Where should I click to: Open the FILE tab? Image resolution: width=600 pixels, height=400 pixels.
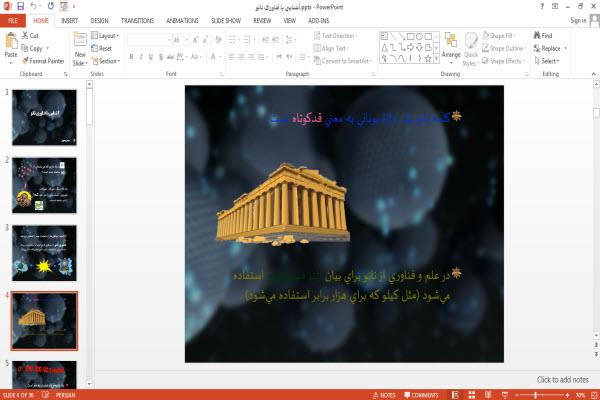[x=13, y=21]
